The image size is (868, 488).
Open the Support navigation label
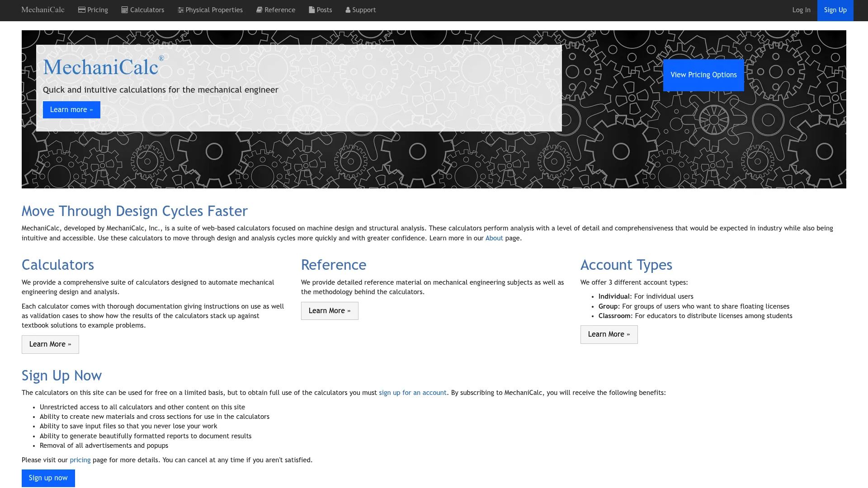point(364,10)
